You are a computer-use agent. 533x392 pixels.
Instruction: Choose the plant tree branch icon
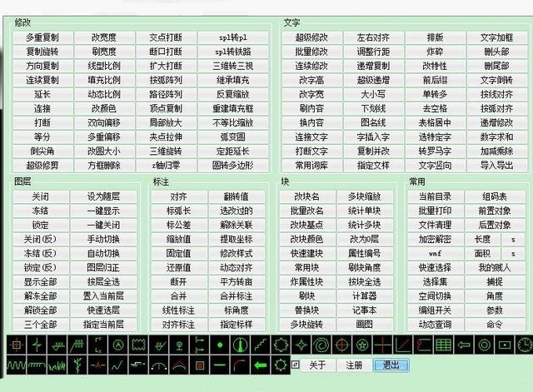coord(77,365)
